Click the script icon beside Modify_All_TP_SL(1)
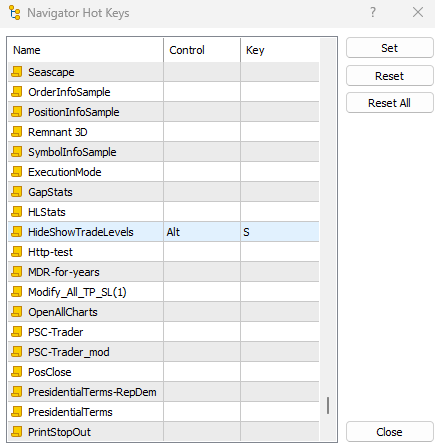This screenshot has height=444, width=435. point(17,292)
